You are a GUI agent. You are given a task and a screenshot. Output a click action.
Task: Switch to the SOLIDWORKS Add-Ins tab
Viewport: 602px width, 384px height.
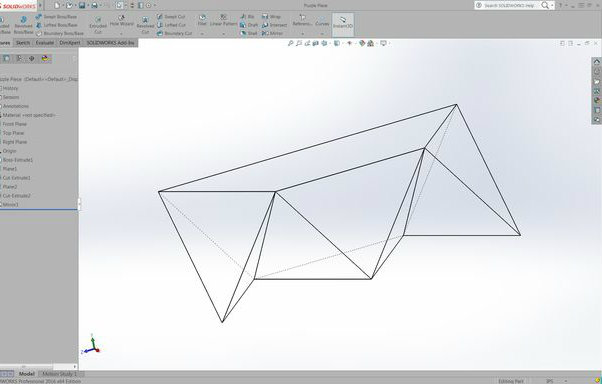(110, 43)
